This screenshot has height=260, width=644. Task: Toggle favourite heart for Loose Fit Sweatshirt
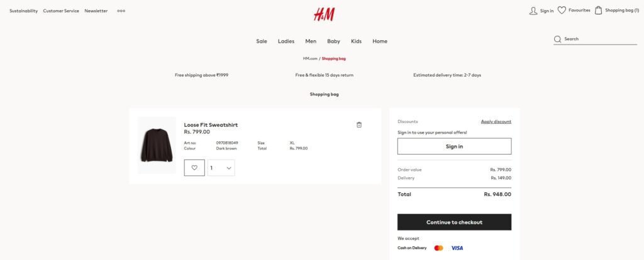pyautogui.click(x=194, y=168)
